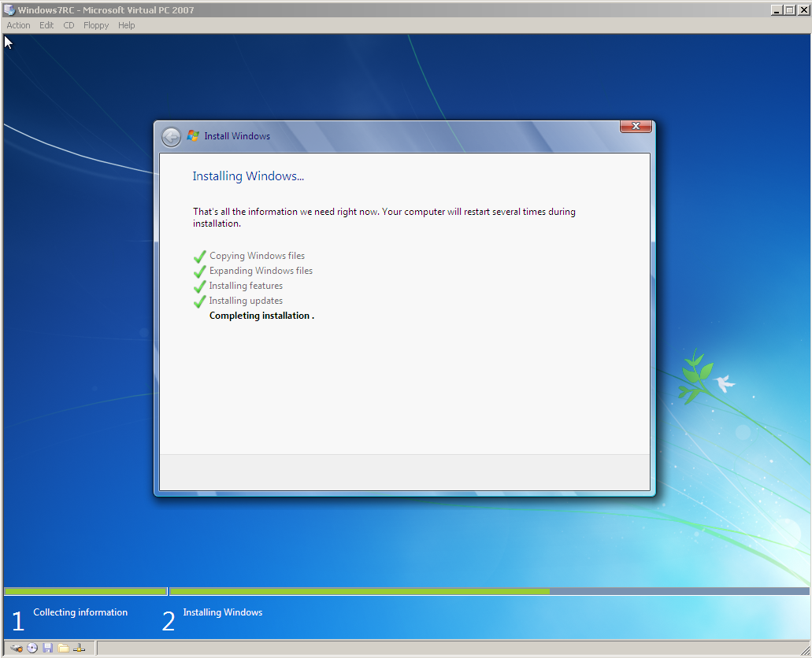Click the 'Install Windows' dialog title text
This screenshot has width=812, height=658.
tap(237, 136)
